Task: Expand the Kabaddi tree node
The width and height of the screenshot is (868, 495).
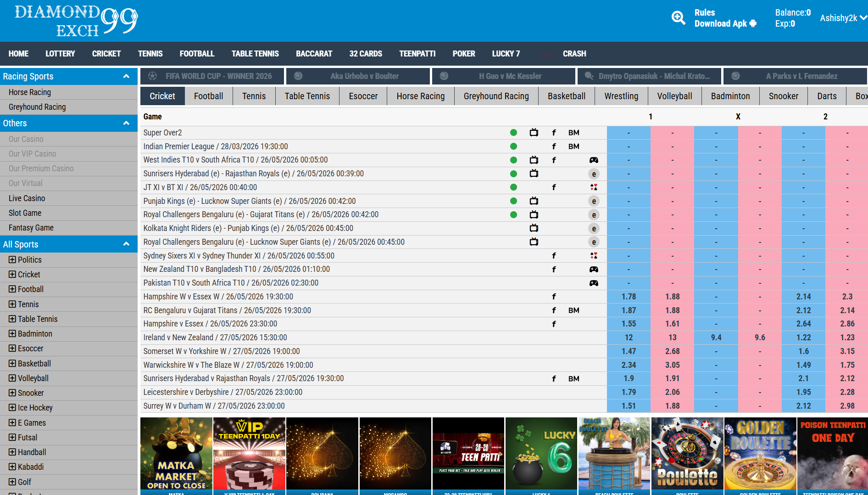Action: click(12, 467)
